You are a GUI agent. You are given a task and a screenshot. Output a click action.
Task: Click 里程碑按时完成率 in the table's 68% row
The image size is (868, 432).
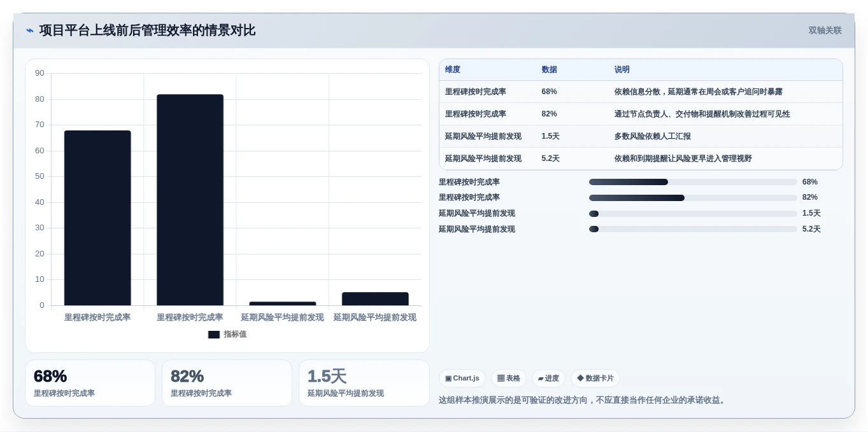click(476, 92)
